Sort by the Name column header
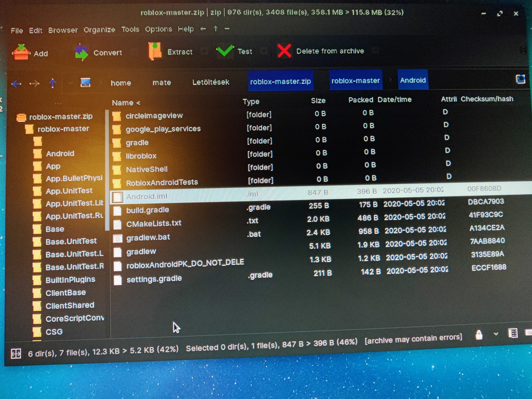Viewport: 532px width, 399px height. point(126,103)
